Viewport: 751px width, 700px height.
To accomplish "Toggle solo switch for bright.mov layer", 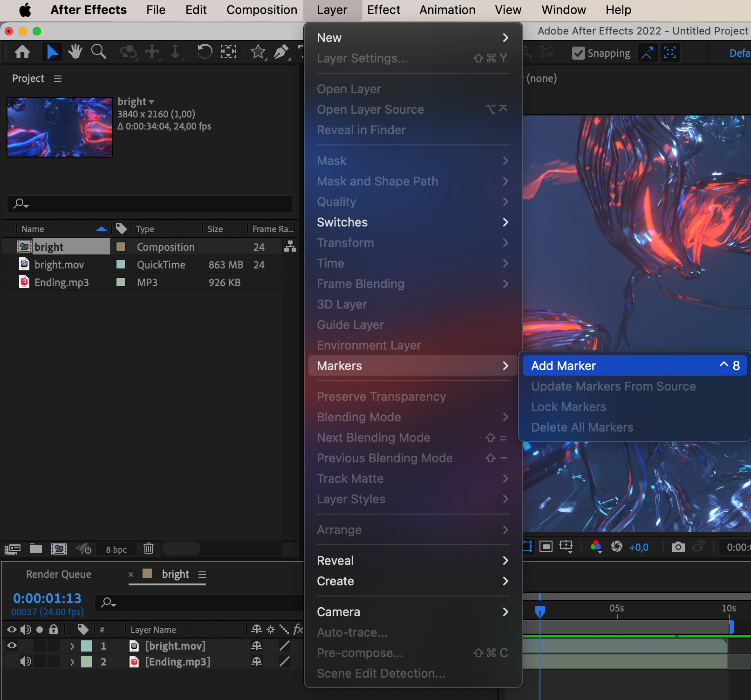I will tap(40, 645).
